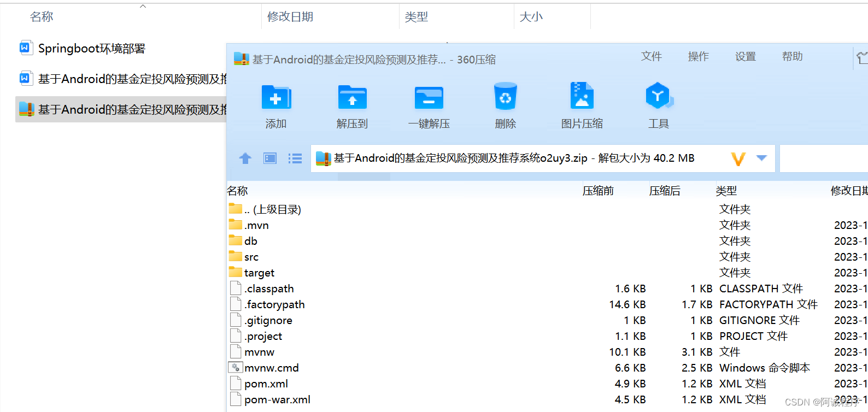Click the mvnw.cmd script file icon
Image resolution: width=868 pixels, height=412 pixels.
click(x=236, y=368)
